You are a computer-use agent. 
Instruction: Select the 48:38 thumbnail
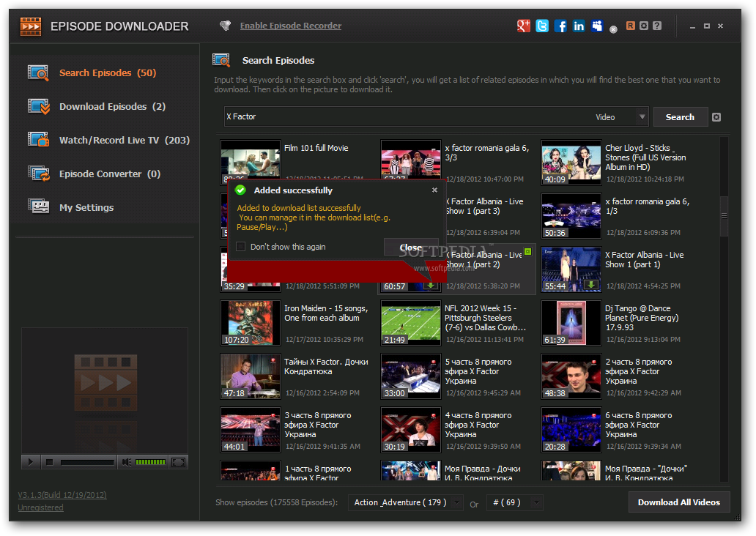coord(571,376)
